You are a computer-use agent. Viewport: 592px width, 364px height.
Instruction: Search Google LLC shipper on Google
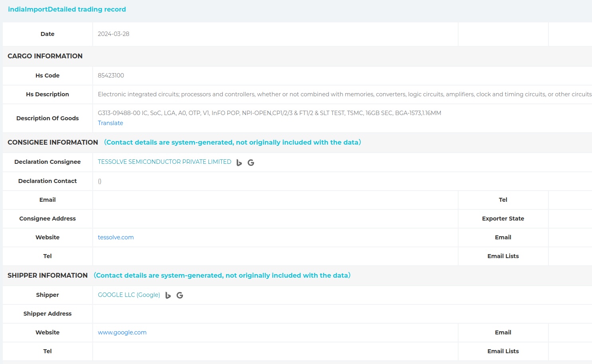point(180,295)
